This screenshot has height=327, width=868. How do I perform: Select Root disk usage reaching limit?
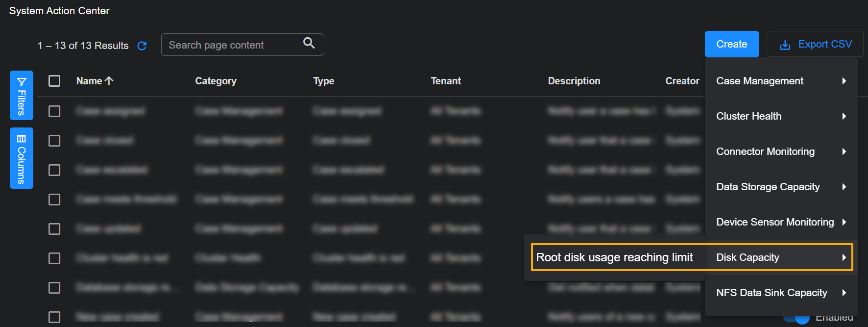tap(614, 257)
